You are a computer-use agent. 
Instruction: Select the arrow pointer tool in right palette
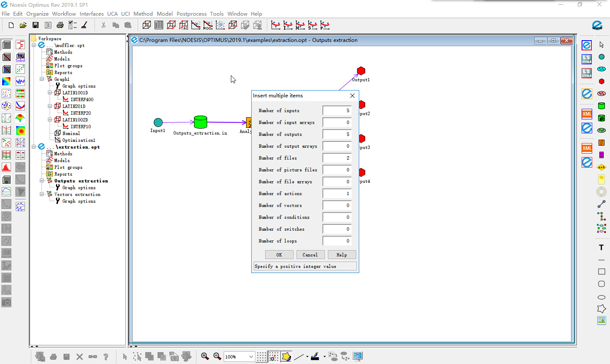pyautogui.click(x=602, y=44)
